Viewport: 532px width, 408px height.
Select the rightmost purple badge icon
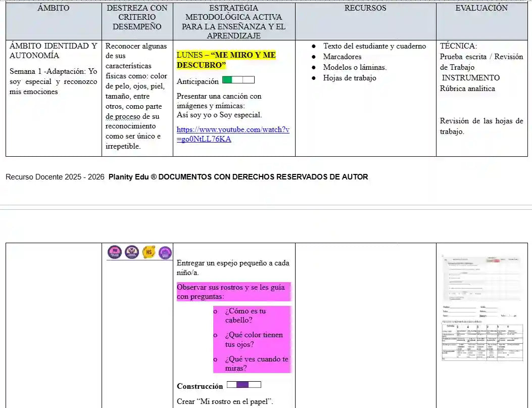(165, 252)
